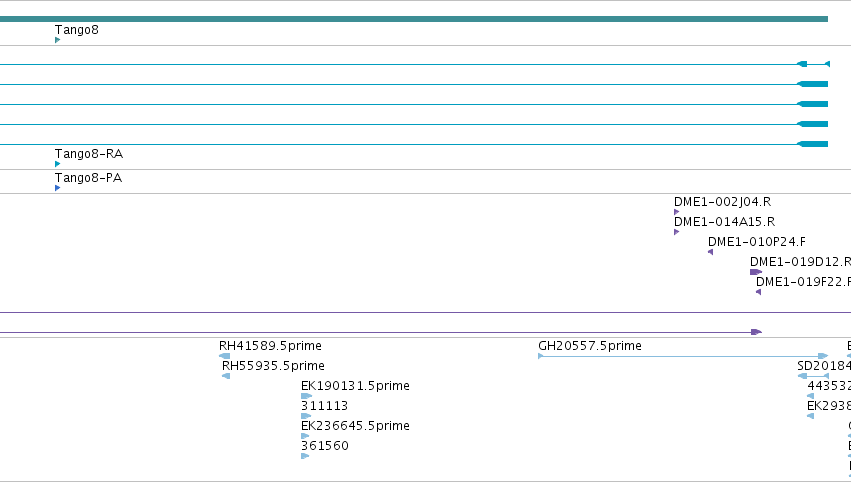Click the Tango8 gene arrow marker
The width and height of the screenshot is (851, 482).
point(58,40)
